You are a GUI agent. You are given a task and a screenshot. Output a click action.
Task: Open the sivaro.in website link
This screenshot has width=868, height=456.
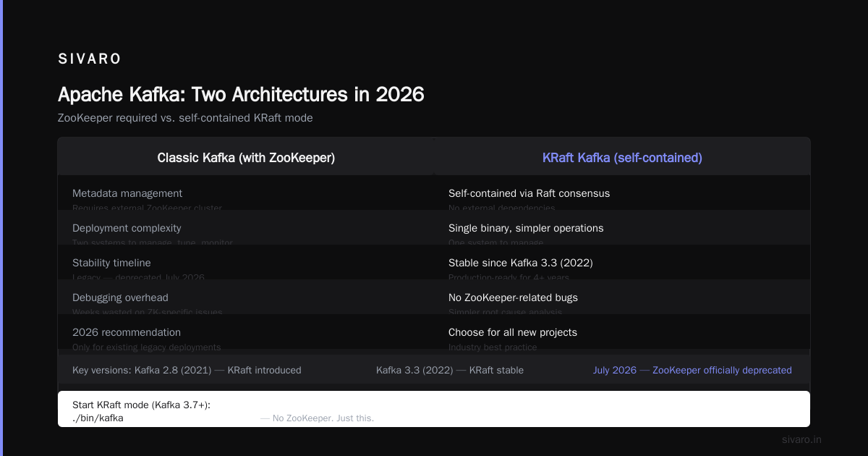pos(801,439)
